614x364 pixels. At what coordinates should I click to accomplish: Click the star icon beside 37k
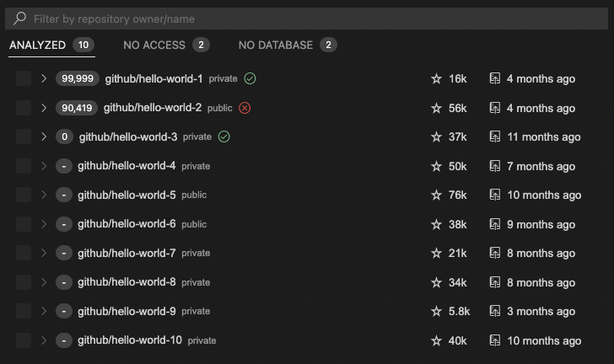coord(436,136)
